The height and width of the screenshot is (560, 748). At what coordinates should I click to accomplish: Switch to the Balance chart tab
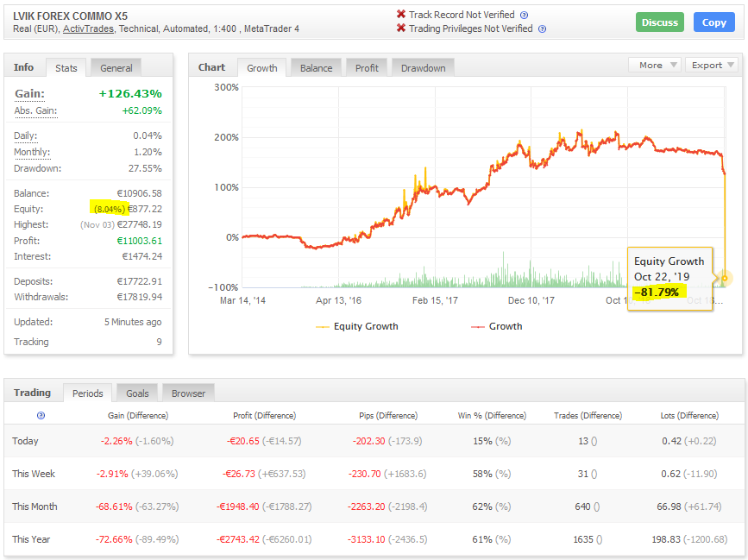click(317, 68)
